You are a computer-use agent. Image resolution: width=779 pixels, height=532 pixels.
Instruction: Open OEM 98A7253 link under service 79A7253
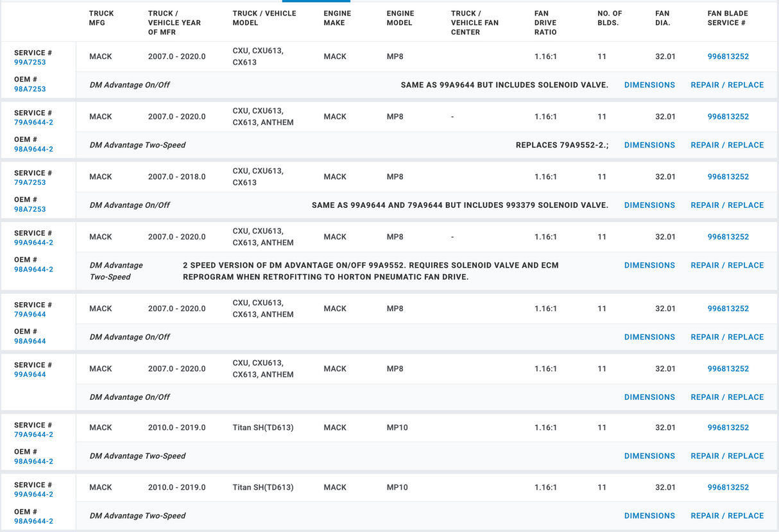30,209
